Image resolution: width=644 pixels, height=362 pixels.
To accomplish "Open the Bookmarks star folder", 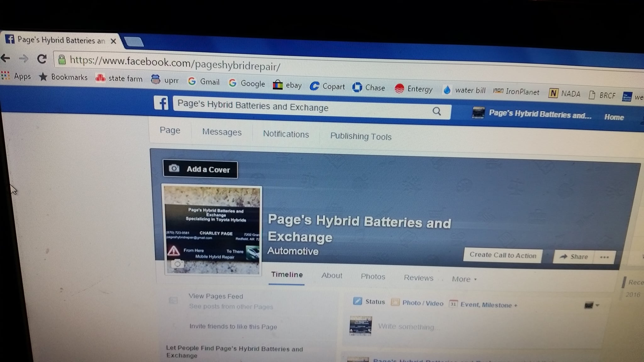I will [x=63, y=77].
